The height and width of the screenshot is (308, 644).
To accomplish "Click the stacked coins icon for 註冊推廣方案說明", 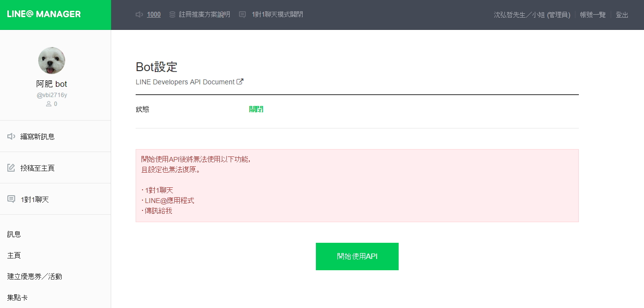I will click(x=172, y=15).
